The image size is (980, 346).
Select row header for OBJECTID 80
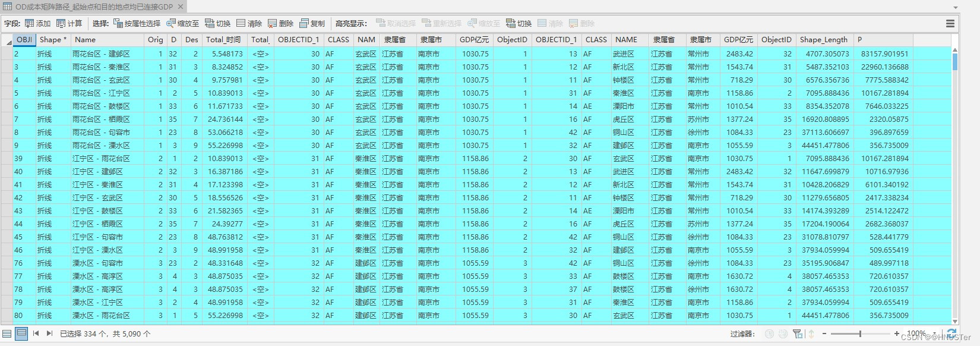tap(7, 316)
